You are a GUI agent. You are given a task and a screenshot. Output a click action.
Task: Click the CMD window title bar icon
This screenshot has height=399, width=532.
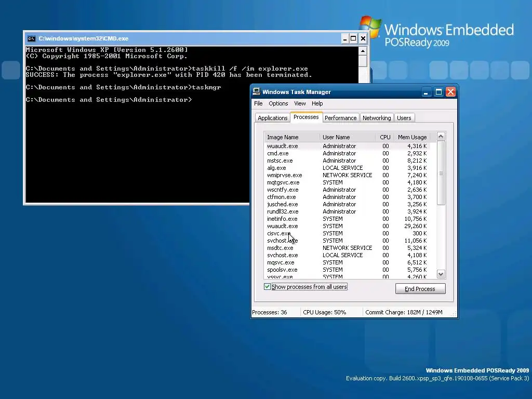[x=32, y=38]
